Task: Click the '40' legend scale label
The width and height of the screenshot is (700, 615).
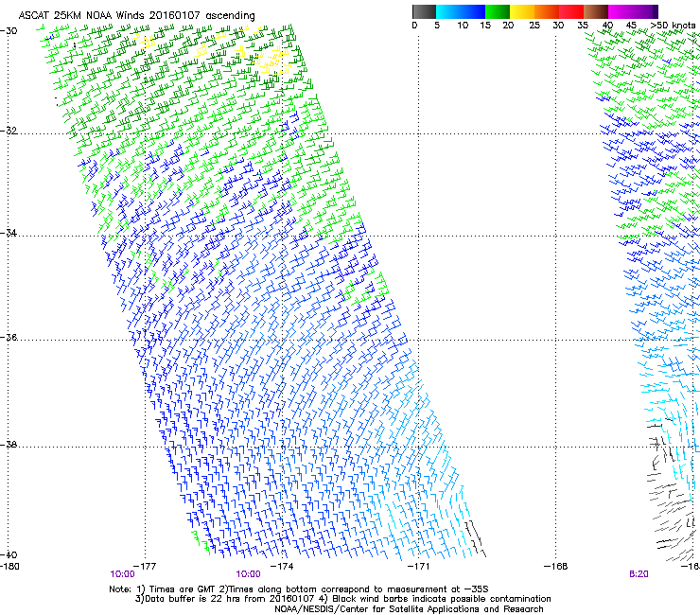Action: (x=607, y=26)
